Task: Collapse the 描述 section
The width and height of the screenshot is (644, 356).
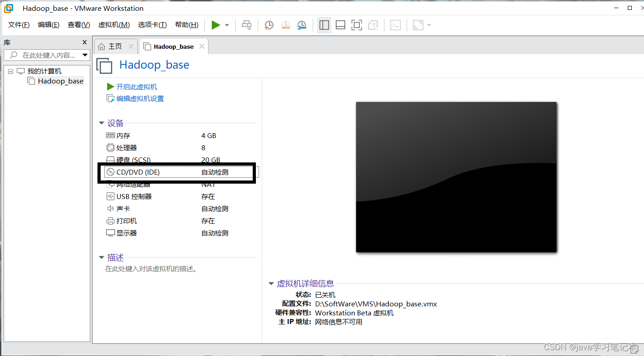Action: 101,258
